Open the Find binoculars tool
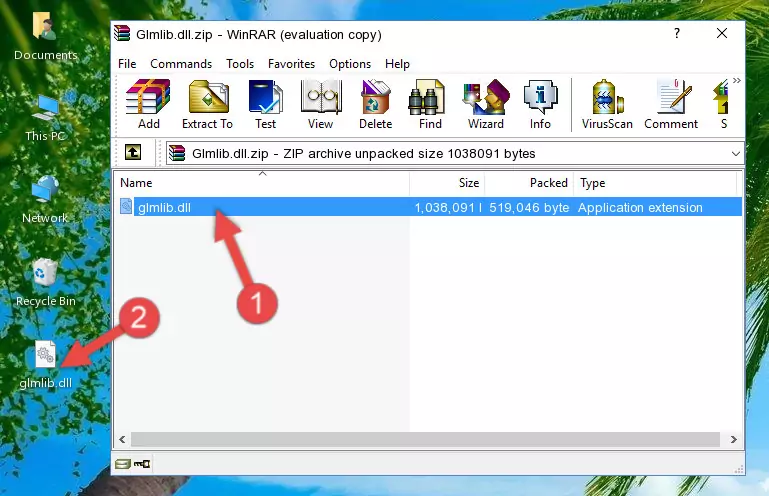The height and width of the screenshot is (496, 769). tap(430, 104)
